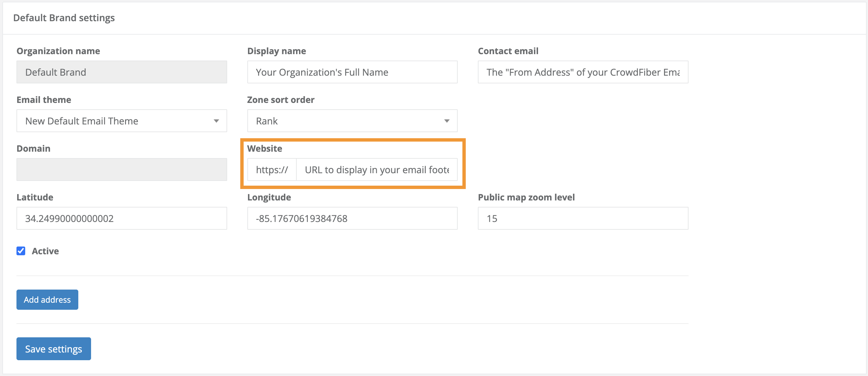868x376 pixels.
Task: Click the Longitude input field
Action: (352, 218)
